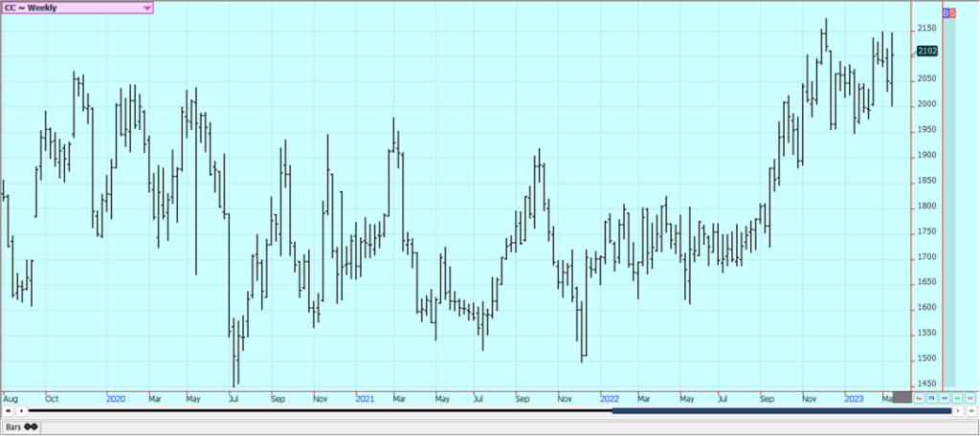
Task: Click the 2022 year label on the time axis
Action: 610,399
